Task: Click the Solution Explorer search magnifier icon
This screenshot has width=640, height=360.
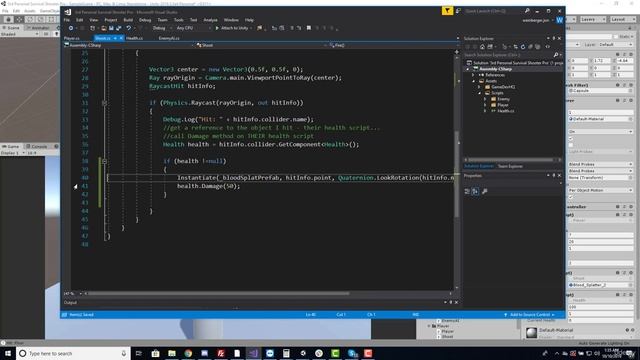Action: [556, 55]
